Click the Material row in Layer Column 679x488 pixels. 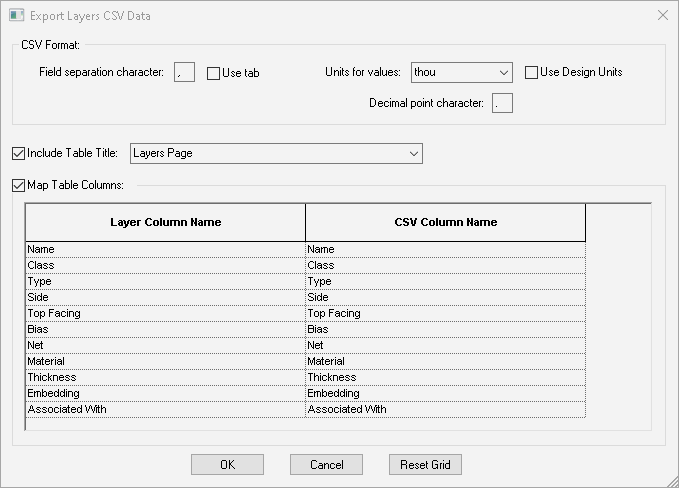165,361
